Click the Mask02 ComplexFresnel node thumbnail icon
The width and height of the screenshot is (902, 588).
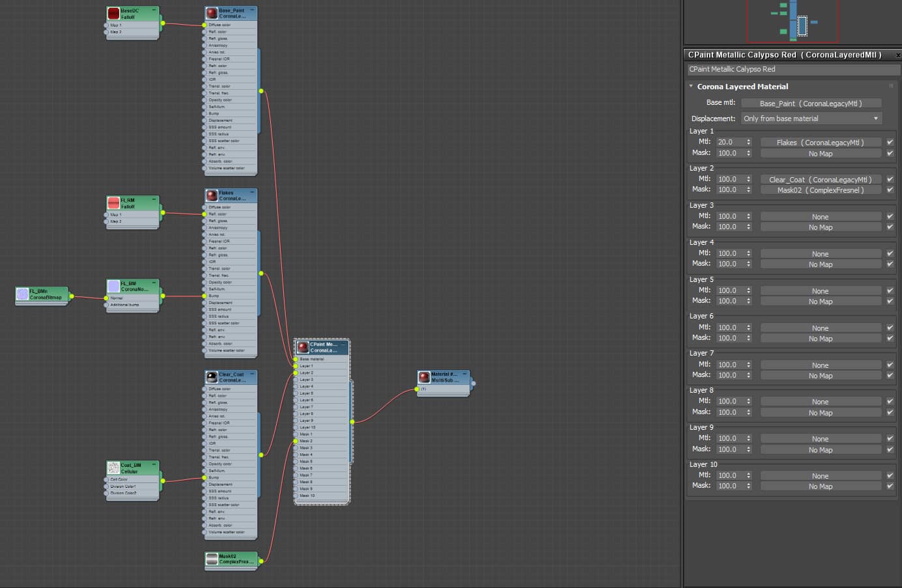pyautogui.click(x=212, y=559)
